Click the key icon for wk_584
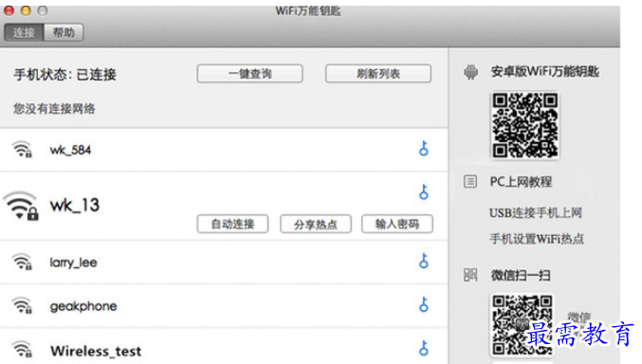Screen dimensions: 642x364 pos(424,148)
